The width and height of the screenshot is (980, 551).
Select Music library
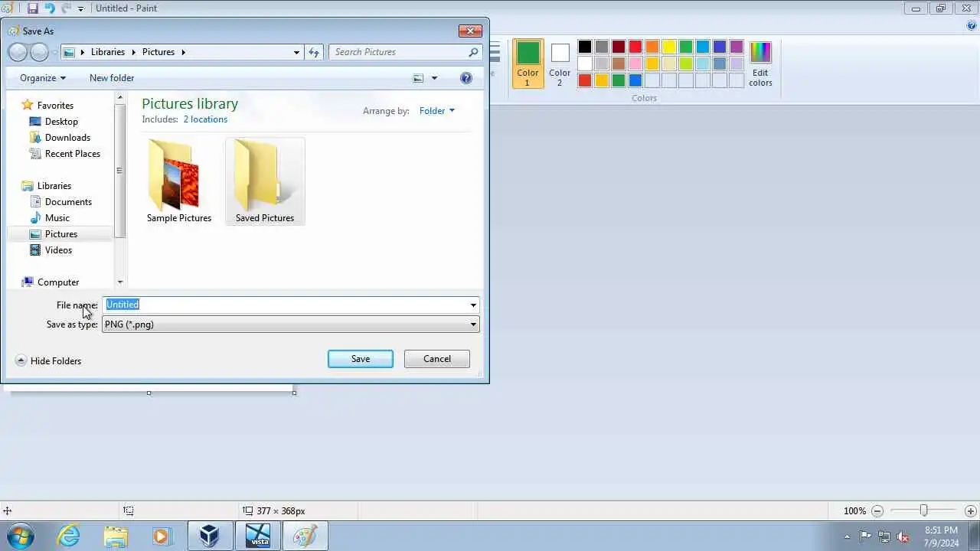pyautogui.click(x=57, y=218)
